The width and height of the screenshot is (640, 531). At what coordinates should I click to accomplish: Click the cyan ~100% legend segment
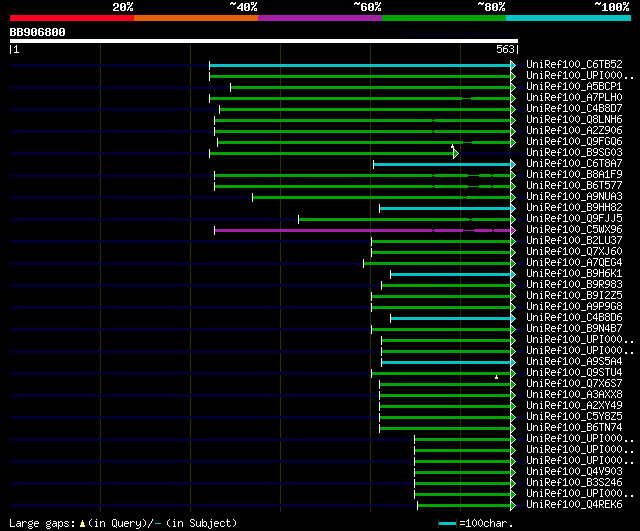569,18
